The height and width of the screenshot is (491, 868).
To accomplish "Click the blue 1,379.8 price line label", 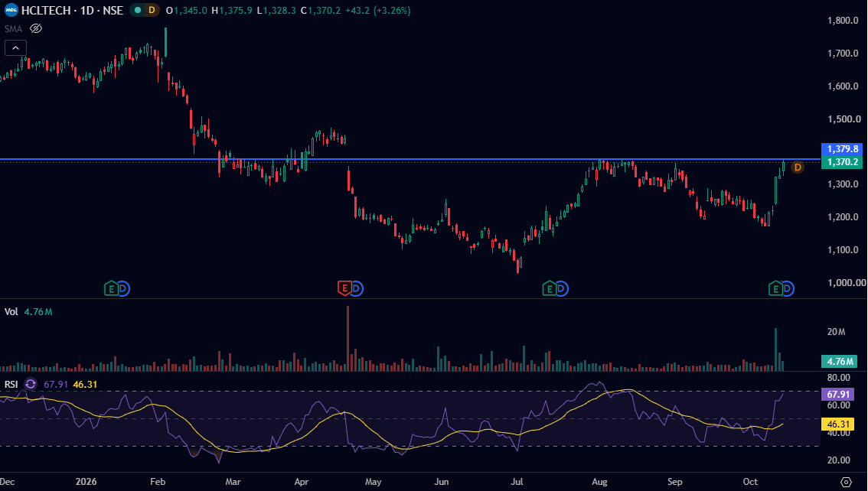I will pyautogui.click(x=843, y=148).
